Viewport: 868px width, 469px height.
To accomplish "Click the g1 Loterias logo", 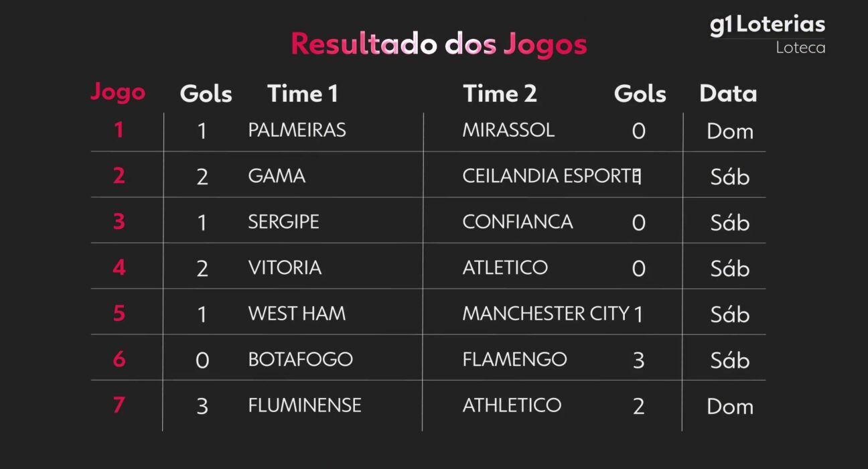I will [x=767, y=25].
